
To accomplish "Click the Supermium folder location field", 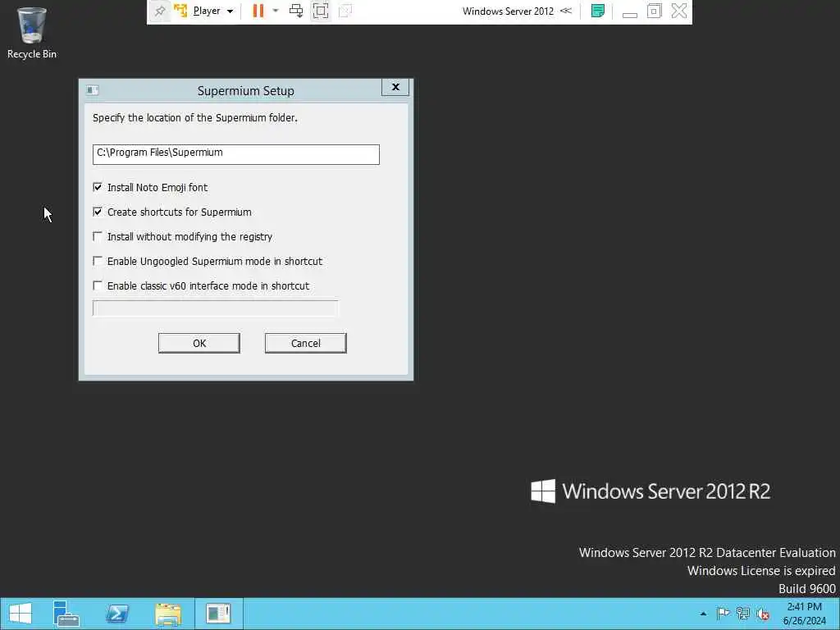I will tap(235, 154).
